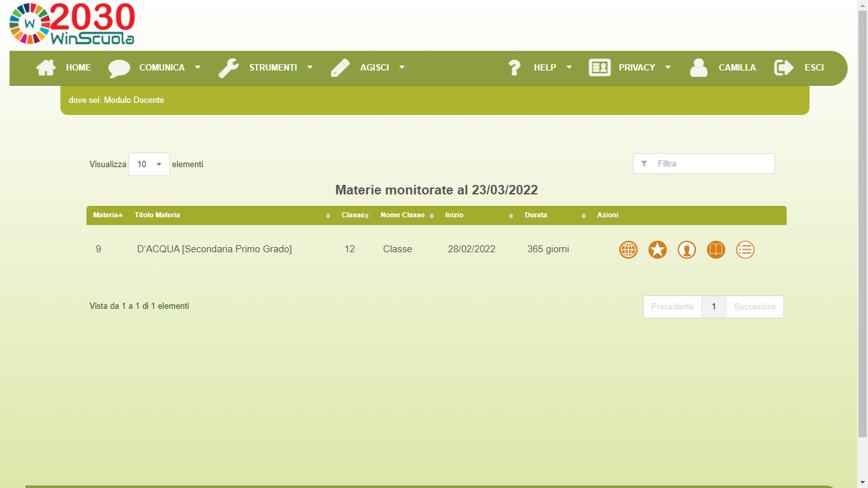Click the COMUNICA speech bubble icon

coord(119,68)
